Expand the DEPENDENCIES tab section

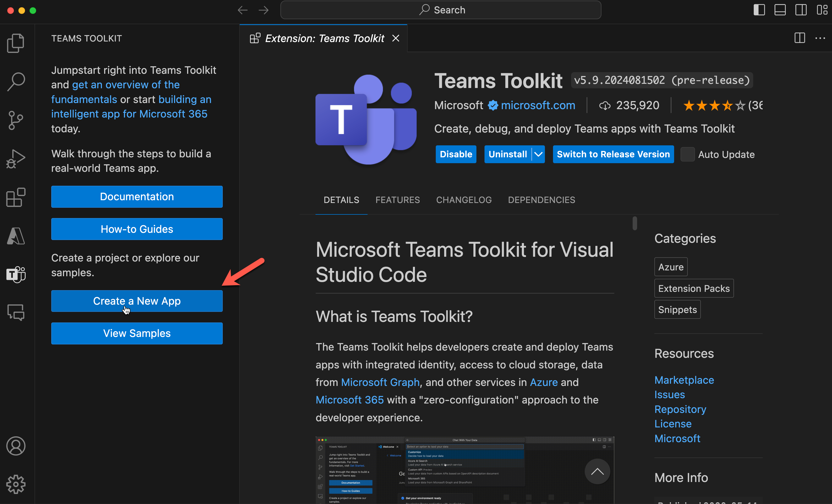(x=541, y=200)
